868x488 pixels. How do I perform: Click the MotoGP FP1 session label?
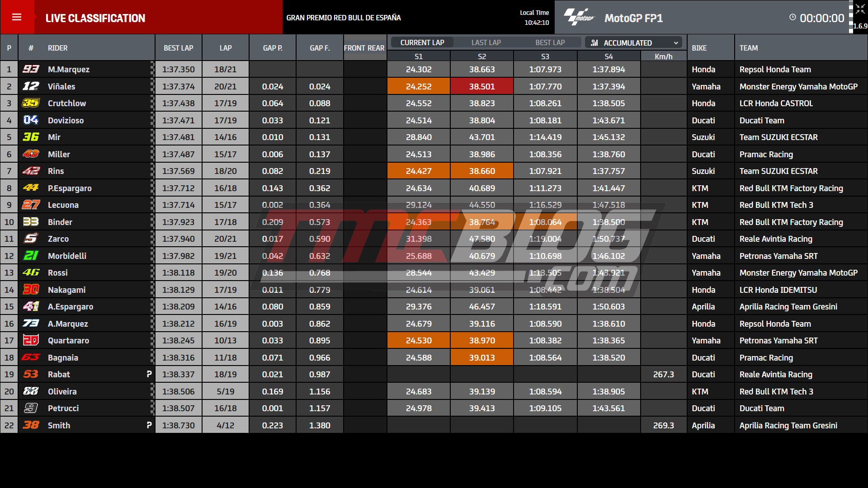click(633, 18)
